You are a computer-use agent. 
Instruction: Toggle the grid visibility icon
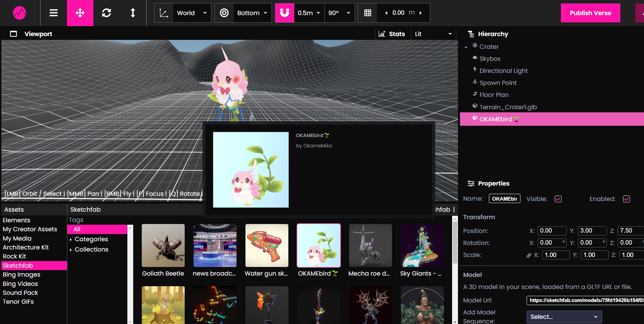click(368, 13)
